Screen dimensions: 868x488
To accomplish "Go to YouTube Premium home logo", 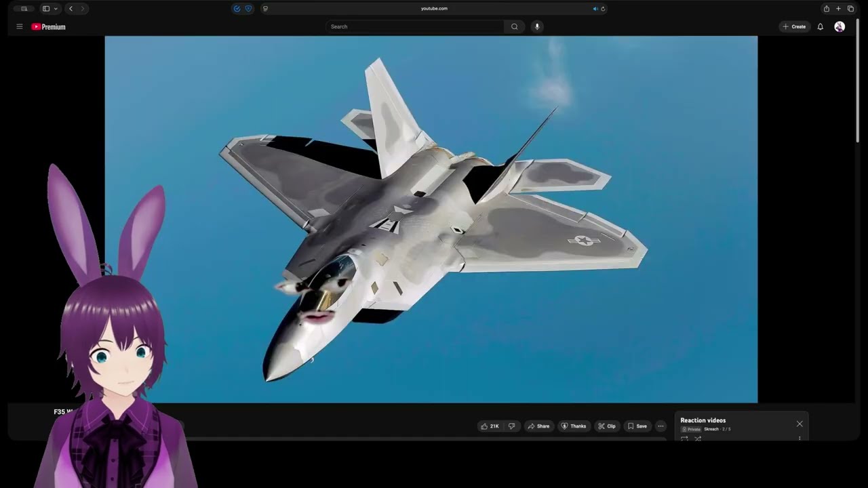I will click(x=48, y=26).
